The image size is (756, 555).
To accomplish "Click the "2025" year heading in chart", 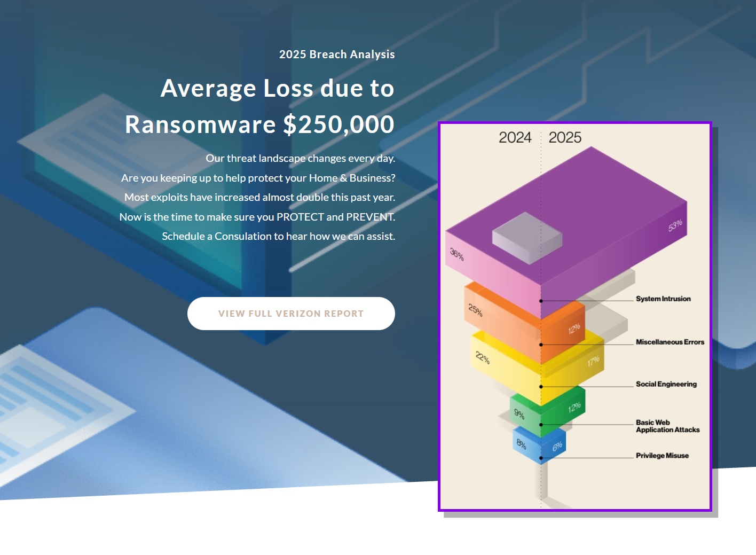I will (565, 137).
